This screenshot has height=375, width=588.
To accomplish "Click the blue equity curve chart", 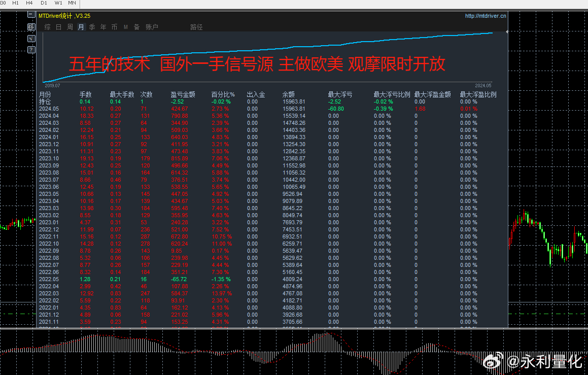I will [x=268, y=57].
